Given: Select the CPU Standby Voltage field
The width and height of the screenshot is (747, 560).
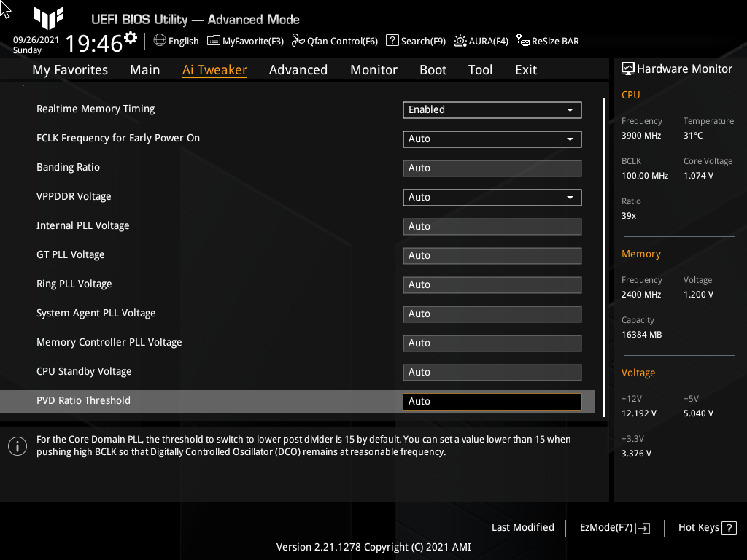Looking at the screenshot, I should 492,372.
